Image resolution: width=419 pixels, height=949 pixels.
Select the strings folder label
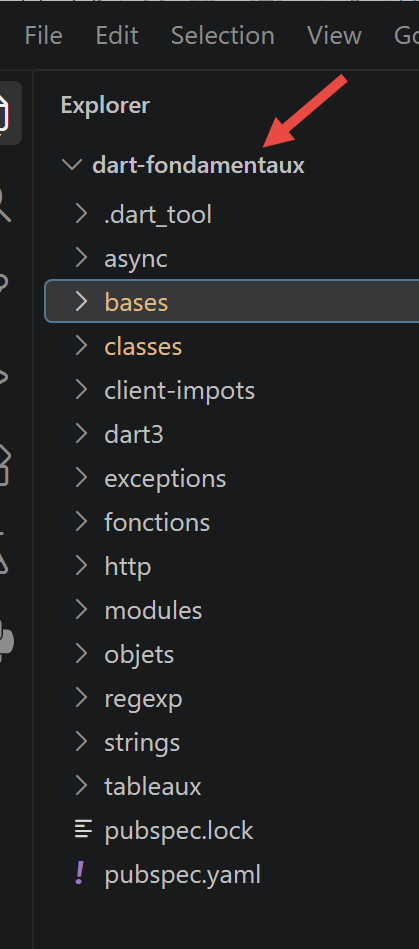coord(142,744)
